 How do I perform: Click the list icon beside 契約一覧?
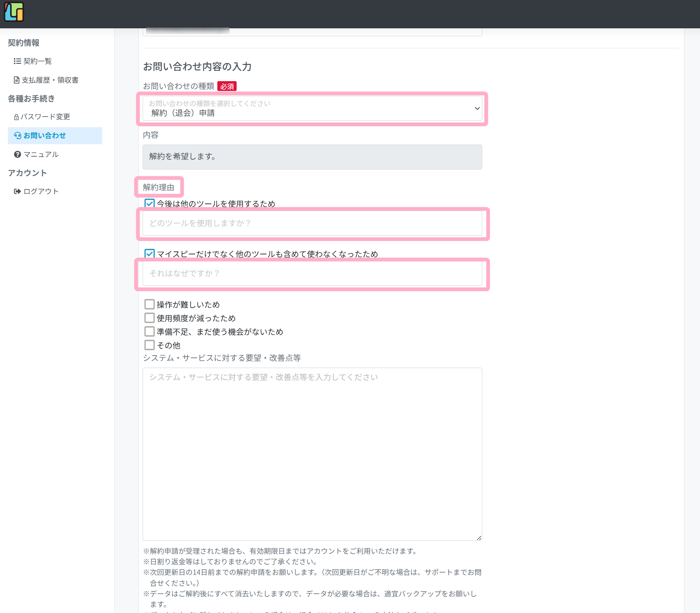(17, 61)
